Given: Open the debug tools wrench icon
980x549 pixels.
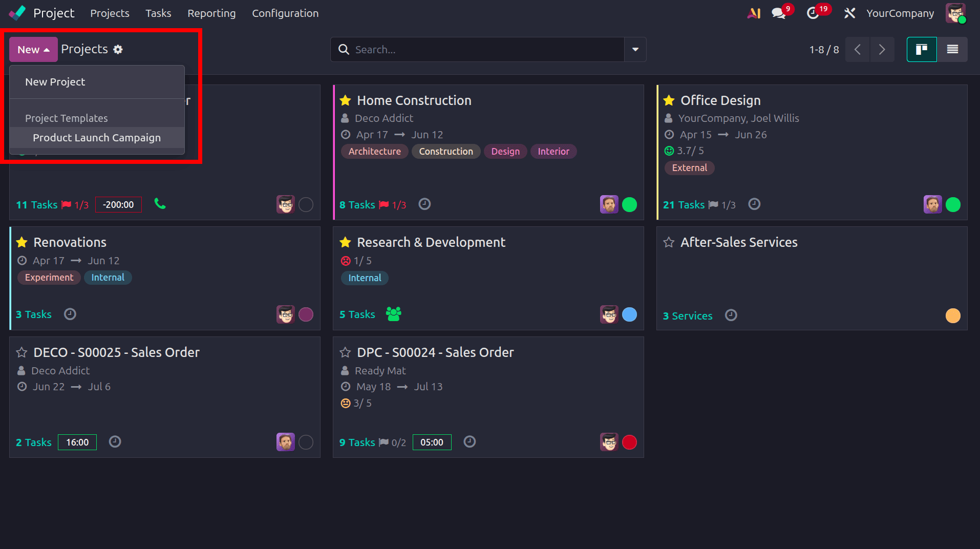Looking at the screenshot, I should point(849,13).
